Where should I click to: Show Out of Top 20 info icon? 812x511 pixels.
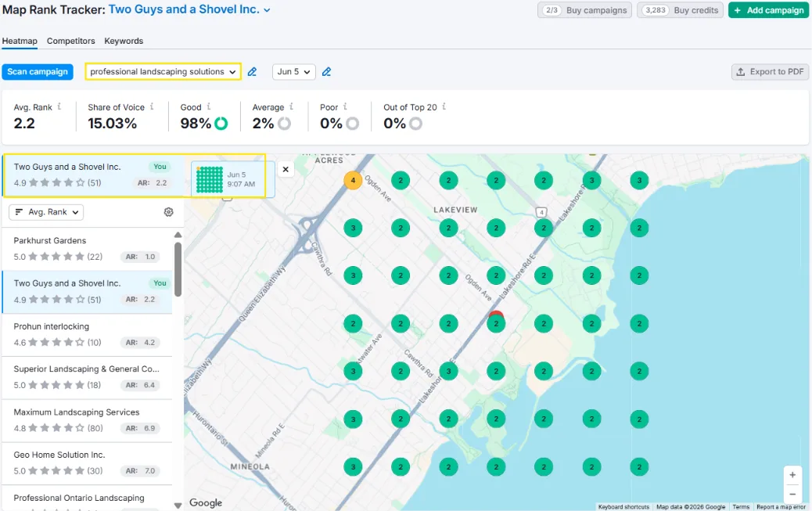[444, 106]
